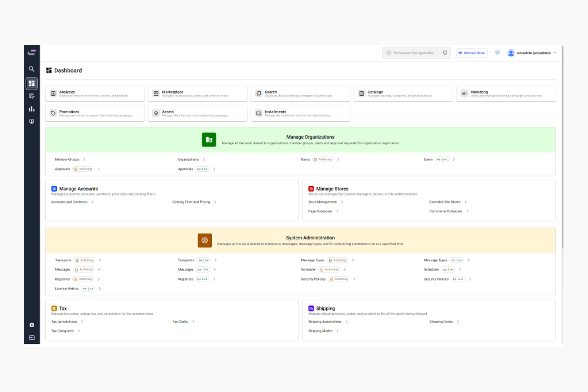Click the Live badge beside Scheduler

click(448, 269)
